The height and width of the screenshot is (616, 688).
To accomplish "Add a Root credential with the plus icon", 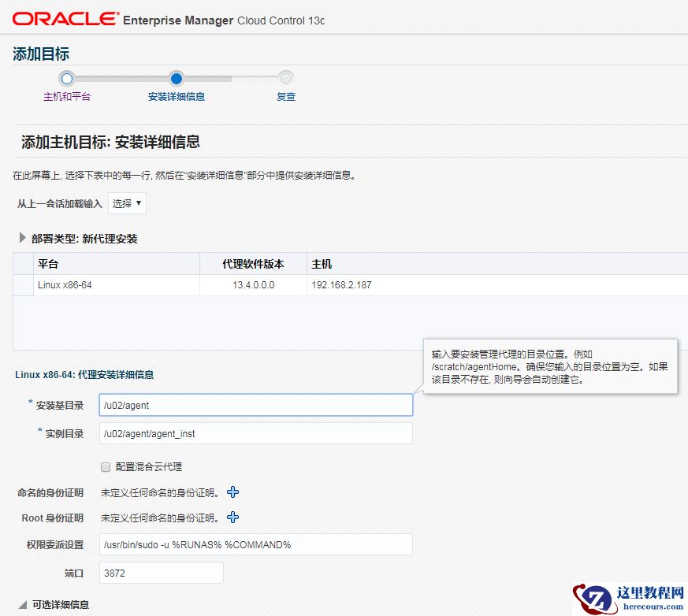I will [x=232, y=518].
